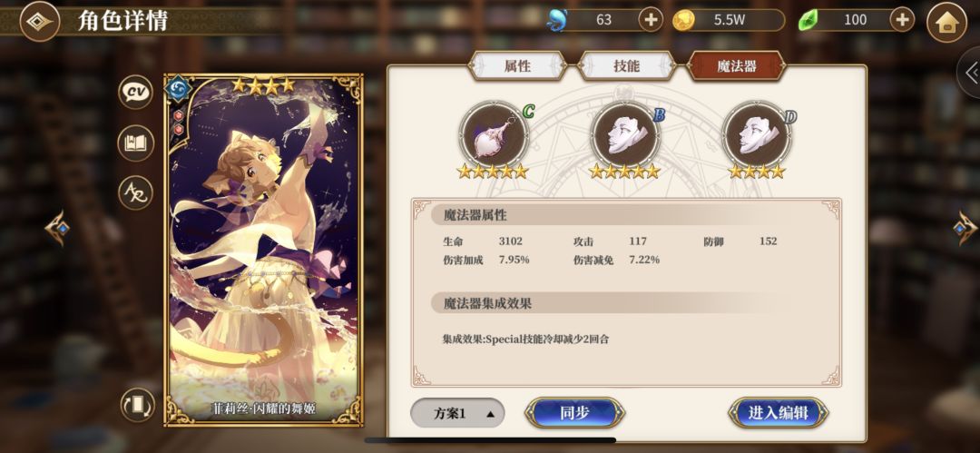Click the 进入编辑 button
The height and width of the screenshot is (453, 980).
[x=779, y=413]
